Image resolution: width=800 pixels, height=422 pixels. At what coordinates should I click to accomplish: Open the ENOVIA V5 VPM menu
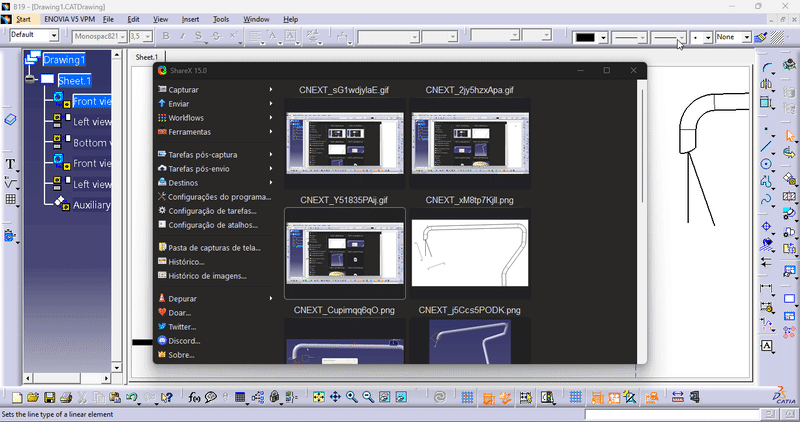pos(69,19)
